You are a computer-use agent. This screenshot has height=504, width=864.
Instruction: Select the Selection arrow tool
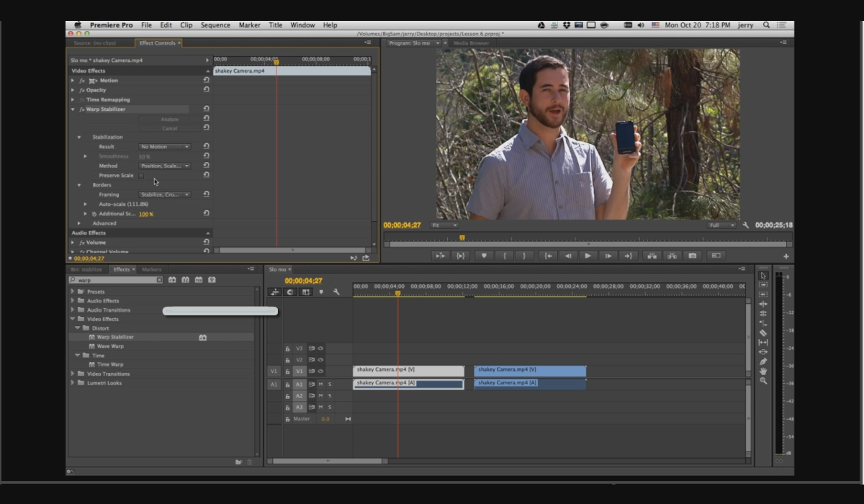click(x=763, y=275)
